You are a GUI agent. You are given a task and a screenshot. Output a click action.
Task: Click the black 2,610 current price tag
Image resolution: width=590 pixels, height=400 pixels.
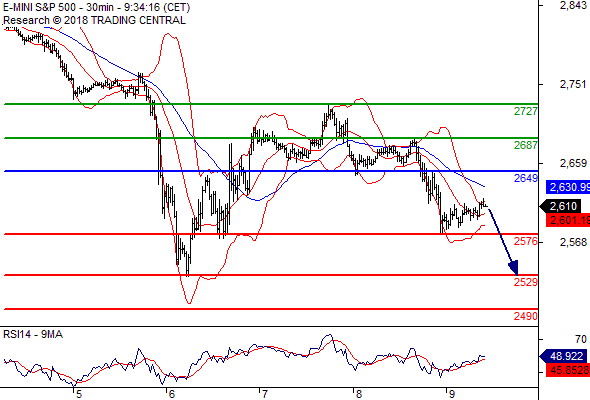point(561,206)
